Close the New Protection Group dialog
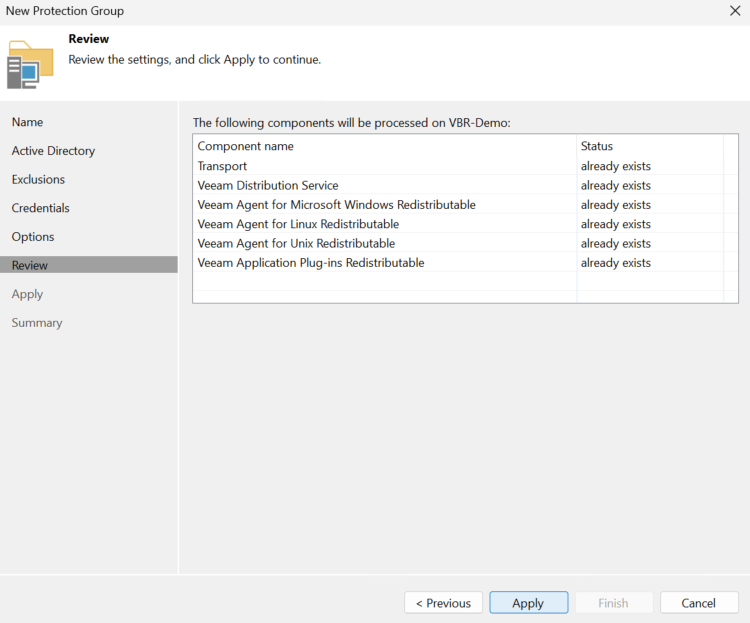750x623 pixels. point(735,11)
